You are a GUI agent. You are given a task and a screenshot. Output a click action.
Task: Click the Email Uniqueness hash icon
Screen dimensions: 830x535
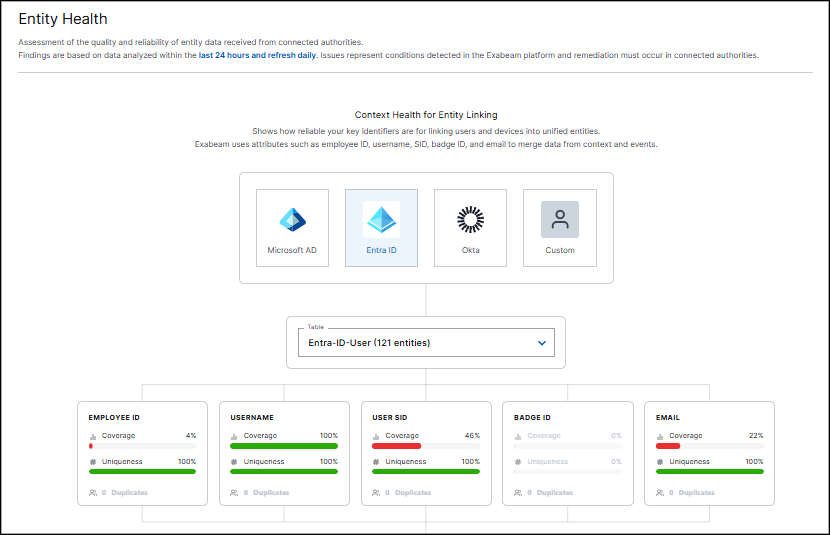click(660, 462)
